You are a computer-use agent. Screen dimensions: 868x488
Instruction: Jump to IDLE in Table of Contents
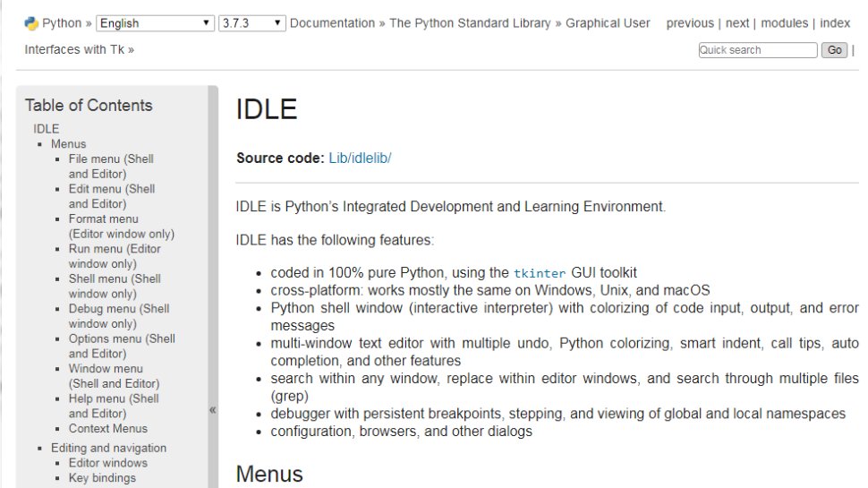point(46,129)
